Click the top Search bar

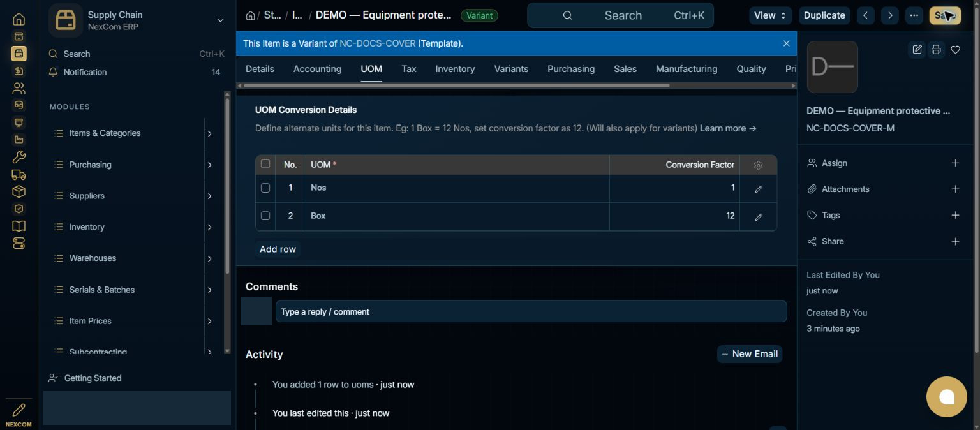[x=620, y=15]
